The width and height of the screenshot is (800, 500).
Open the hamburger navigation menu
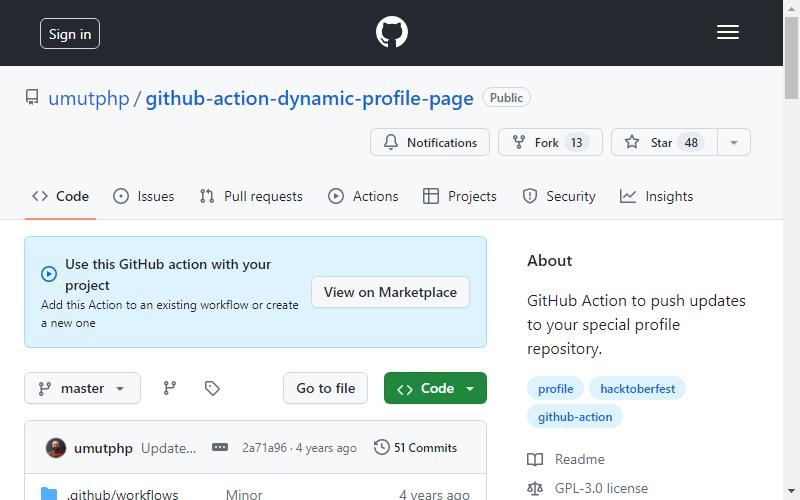point(728,32)
